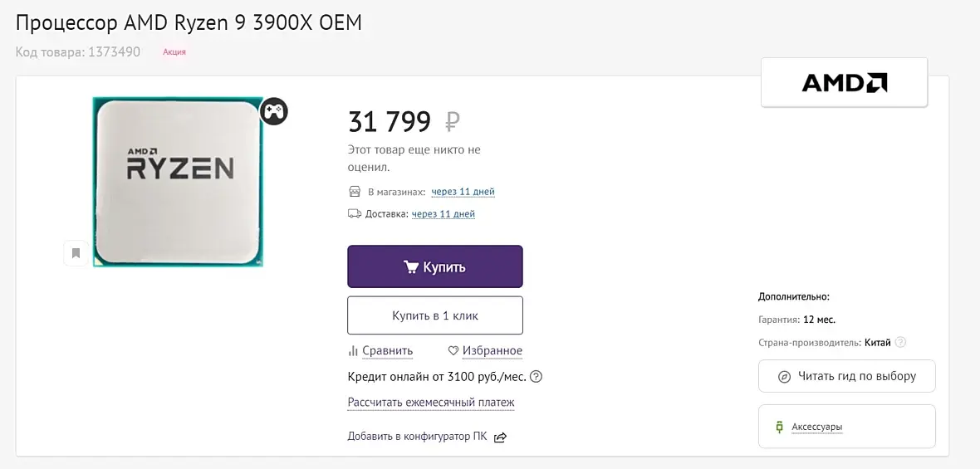Click the gamepad badge icon on product image

pos(274,111)
